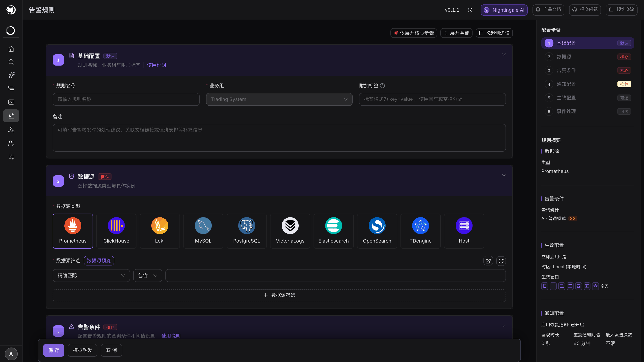
Task: Toggle Saturday (六) day chip
Action: (x=595, y=286)
